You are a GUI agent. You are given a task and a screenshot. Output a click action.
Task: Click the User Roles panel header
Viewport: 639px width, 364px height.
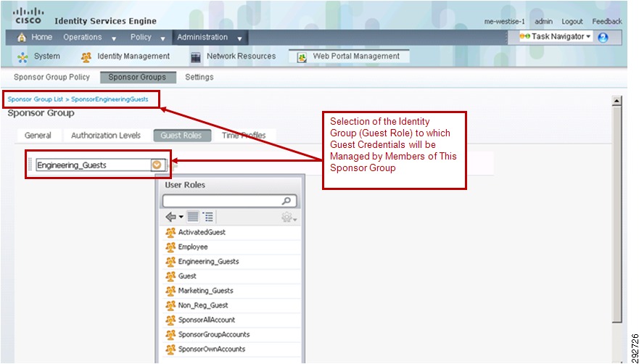coord(230,185)
